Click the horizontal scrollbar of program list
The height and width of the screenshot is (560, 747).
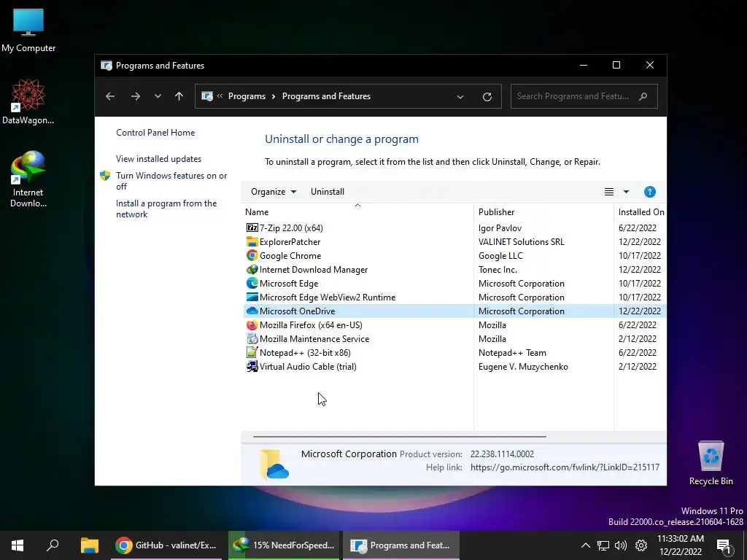[x=399, y=436]
